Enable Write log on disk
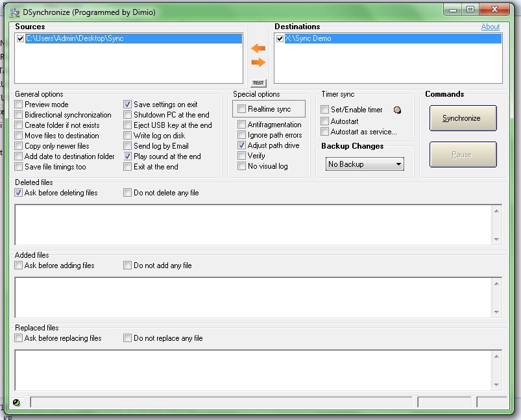Screen dimensions: 521x420 pos(127,135)
